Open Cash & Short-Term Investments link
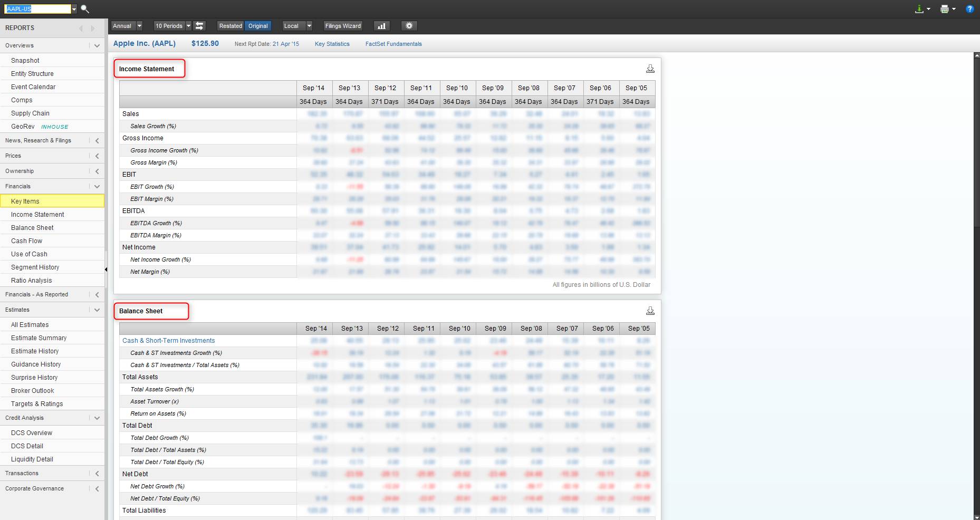 [x=169, y=341]
